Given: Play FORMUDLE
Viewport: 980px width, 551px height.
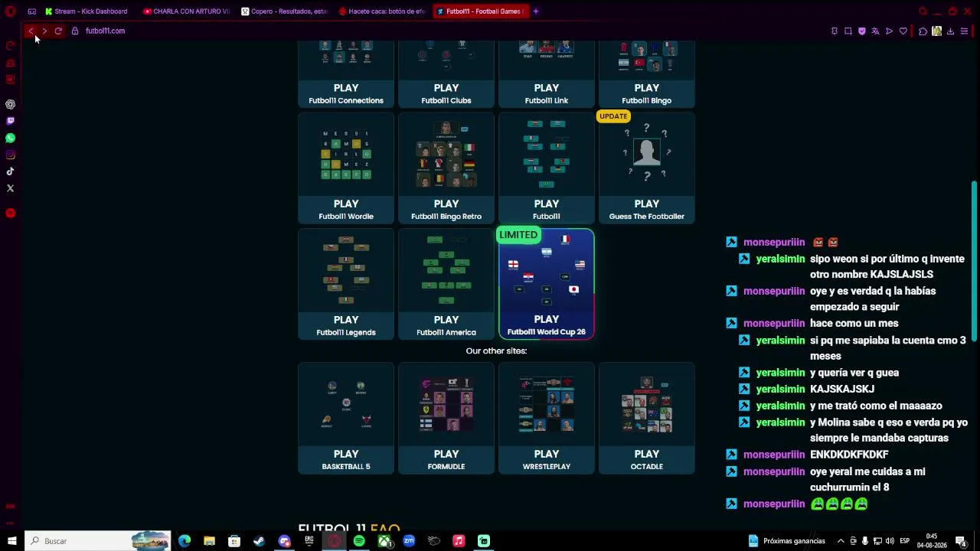Looking at the screenshot, I should [446, 419].
